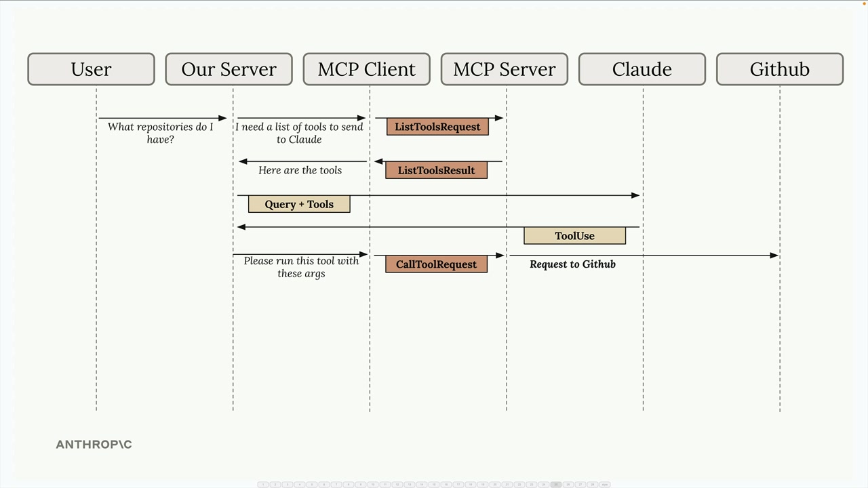Click the ToolUse message box
This screenshot has width=868, height=488.
pos(574,236)
